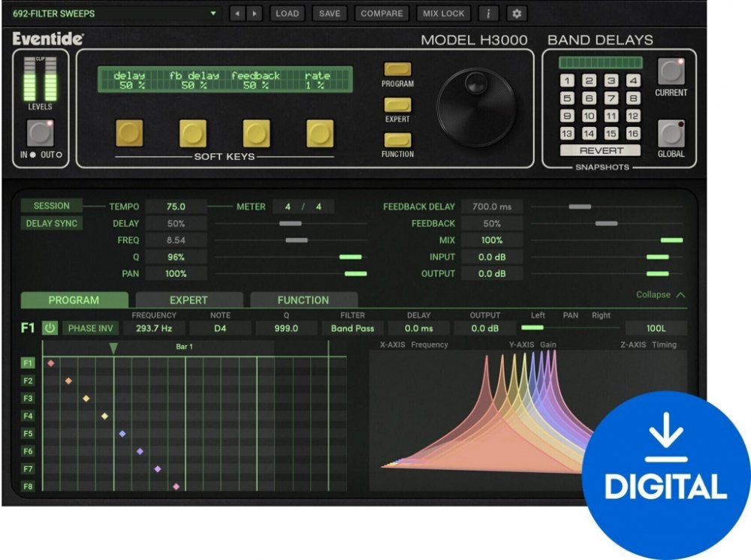This screenshot has width=751, height=560.
Task: Click the Tempo value field
Action: coord(176,206)
